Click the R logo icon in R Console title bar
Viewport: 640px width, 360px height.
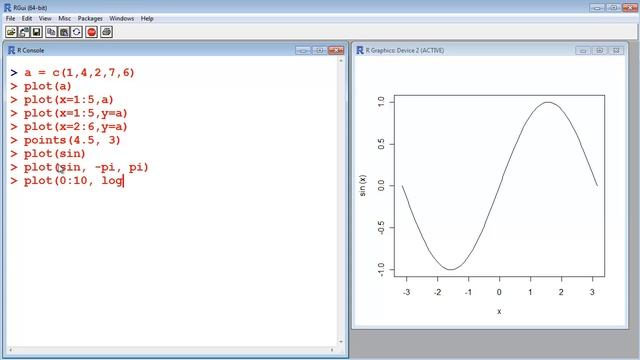[x=11, y=50]
